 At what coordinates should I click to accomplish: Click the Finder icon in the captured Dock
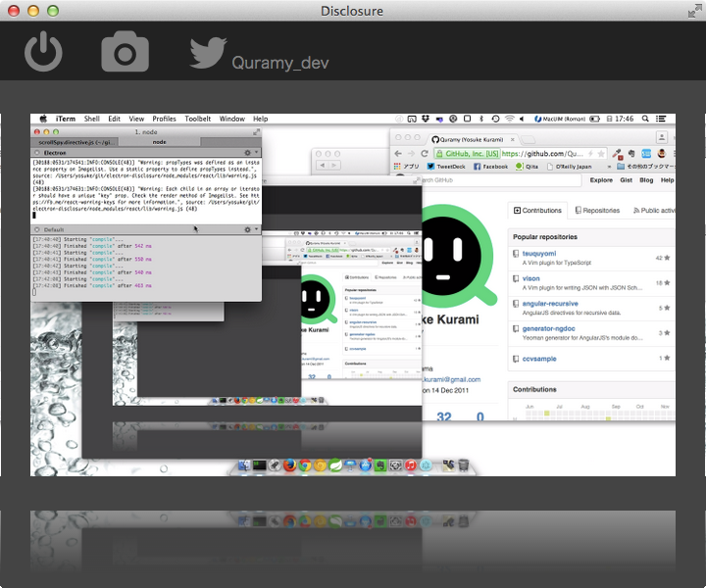[x=244, y=465]
